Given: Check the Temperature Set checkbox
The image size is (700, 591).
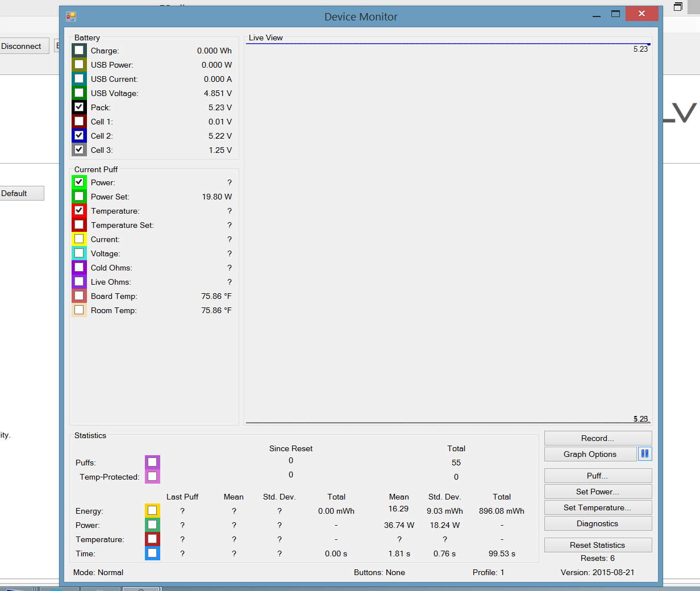Looking at the screenshot, I should pyautogui.click(x=79, y=224).
